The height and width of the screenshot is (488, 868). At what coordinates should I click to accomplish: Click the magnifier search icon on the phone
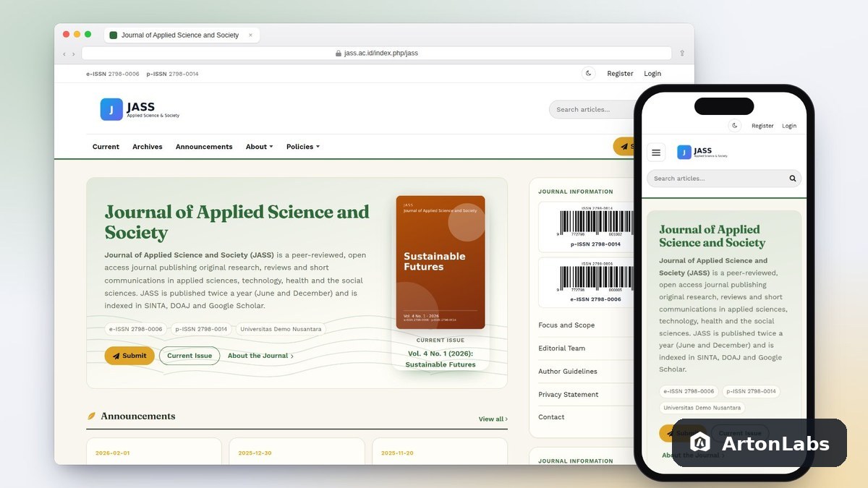(793, 179)
